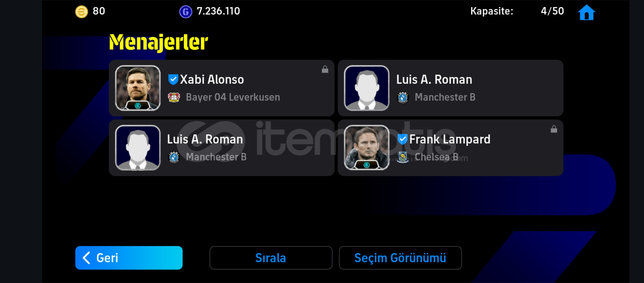
Task: Tap the blue verified badge beside Frank Lampard
Action: click(x=402, y=139)
